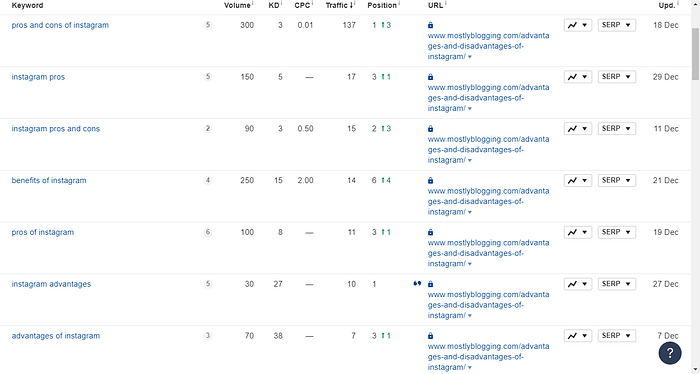Image resolution: width=700 pixels, height=374 pixels.
Task: Show history chart for 'pros and cons of instagram'
Action: [x=578, y=25]
